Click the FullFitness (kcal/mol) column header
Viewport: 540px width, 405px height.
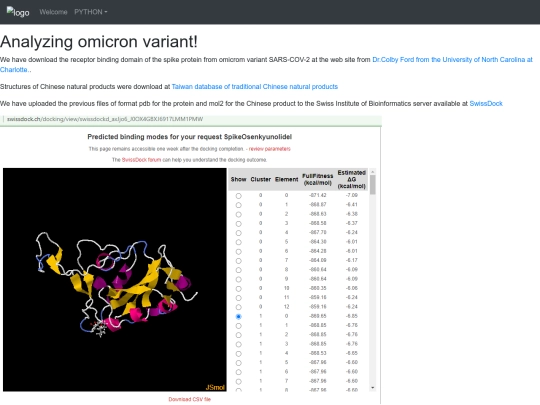[x=318, y=179]
